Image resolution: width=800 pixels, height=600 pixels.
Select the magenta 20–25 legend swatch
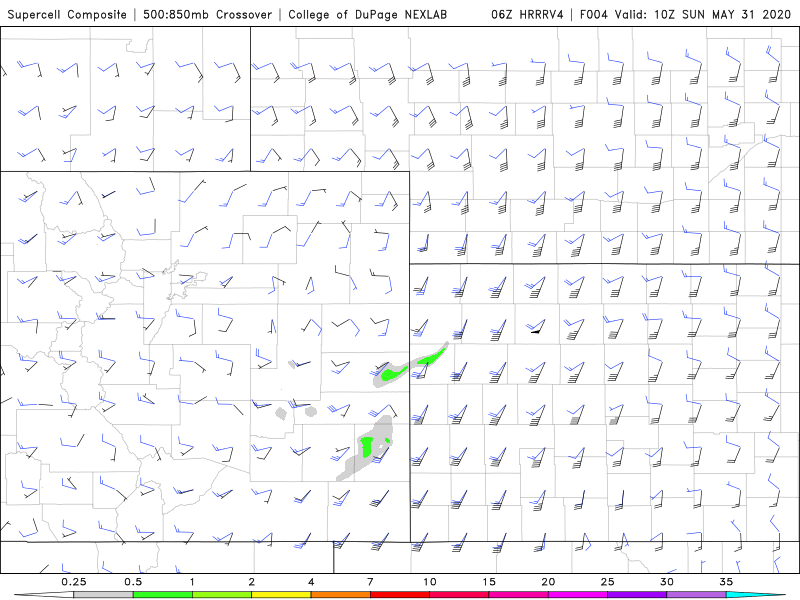tap(578, 595)
